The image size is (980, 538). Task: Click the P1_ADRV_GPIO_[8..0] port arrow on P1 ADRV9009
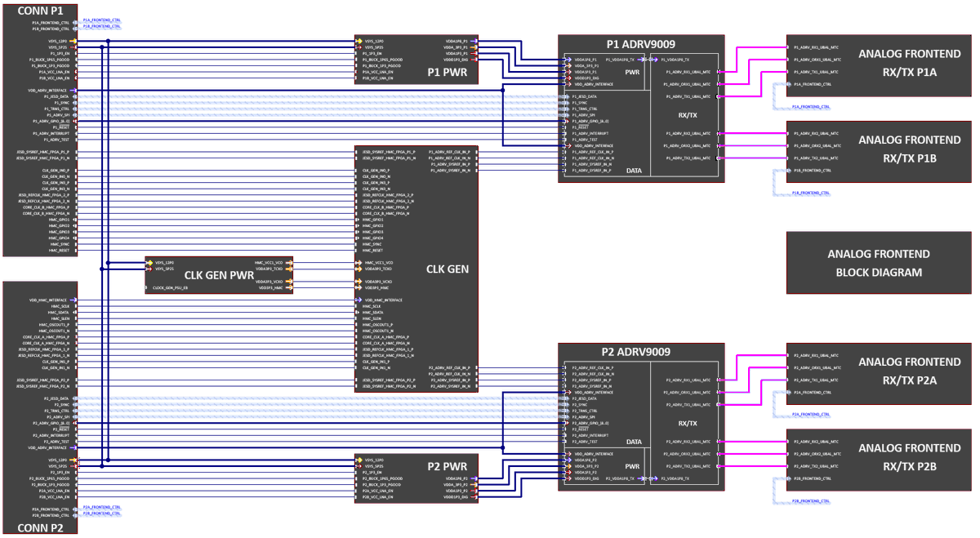pyautogui.click(x=567, y=121)
